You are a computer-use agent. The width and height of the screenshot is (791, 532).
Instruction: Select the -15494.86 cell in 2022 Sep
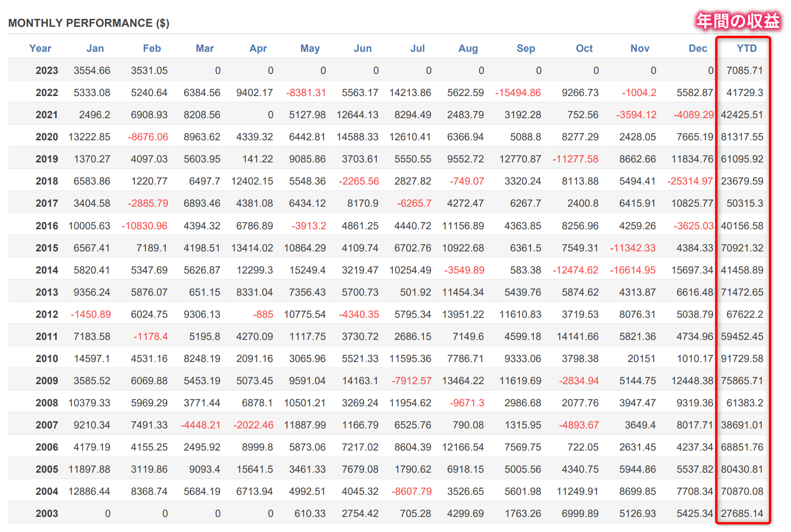[518, 93]
